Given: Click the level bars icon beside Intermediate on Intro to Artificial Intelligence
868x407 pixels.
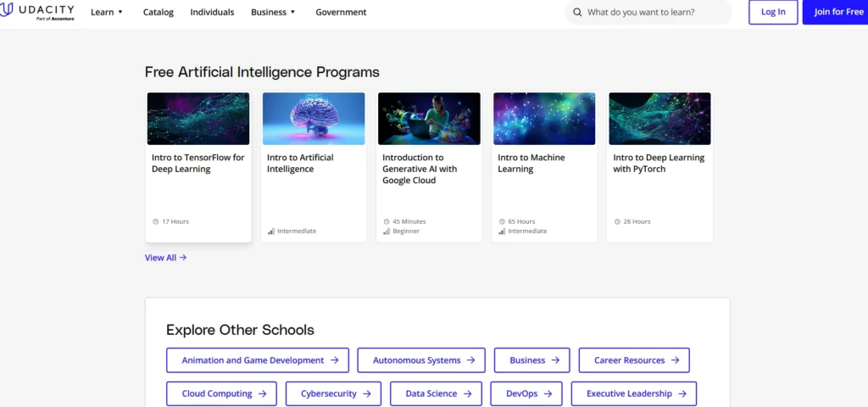Looking at the screenshot, I should click(x=271, y=231).
